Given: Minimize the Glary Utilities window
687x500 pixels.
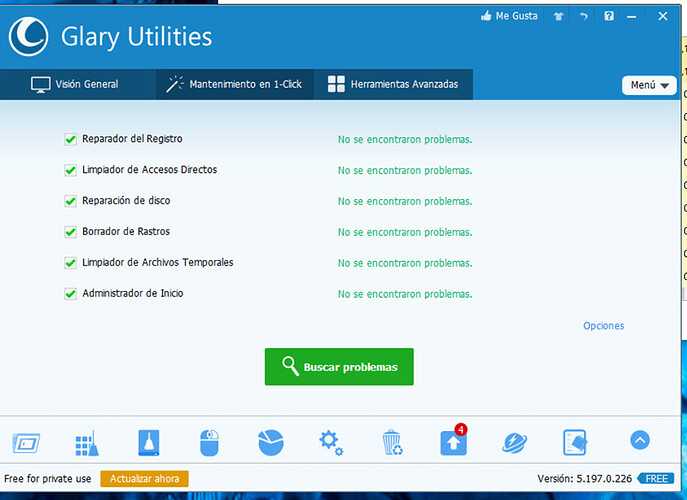Looking at the screenshot, I should click(631, 17).
